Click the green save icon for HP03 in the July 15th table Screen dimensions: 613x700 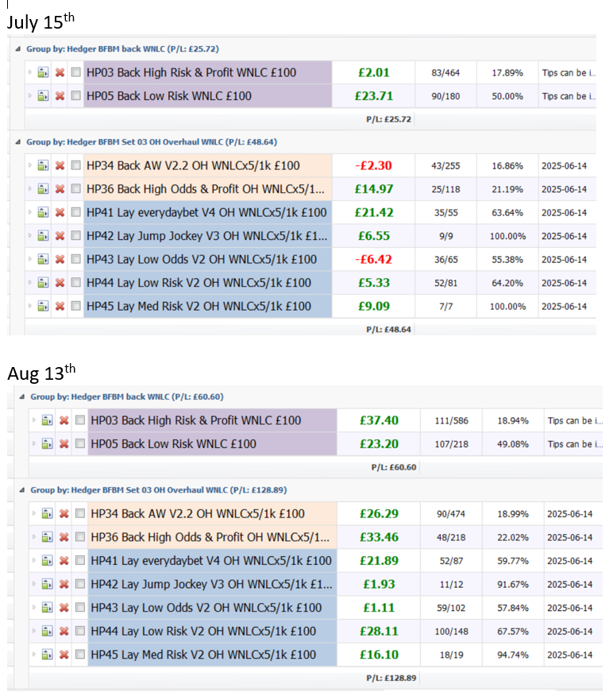43,73
